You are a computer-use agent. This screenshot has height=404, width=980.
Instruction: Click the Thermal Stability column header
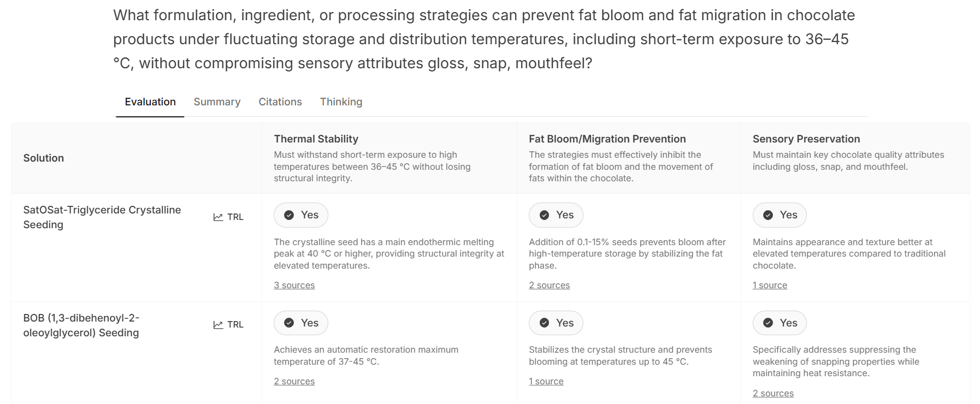point(316,139)
